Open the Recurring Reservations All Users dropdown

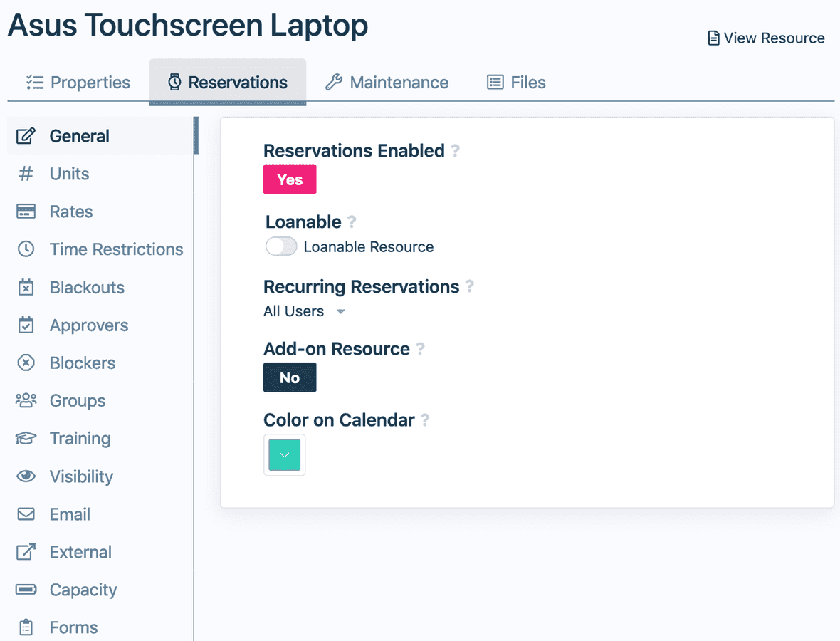click(305, 311)
